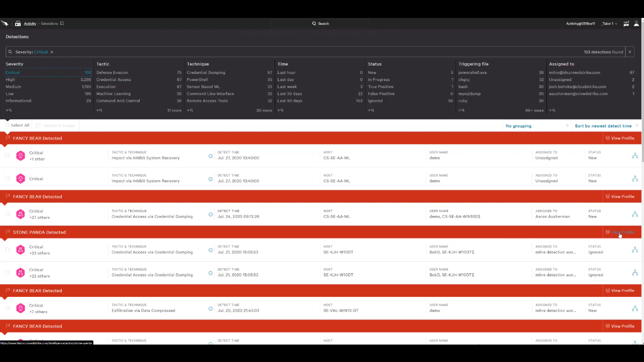This screenshot has height=362, width=644.
Task: Add a Severity filter search
Action: (8, 110)
